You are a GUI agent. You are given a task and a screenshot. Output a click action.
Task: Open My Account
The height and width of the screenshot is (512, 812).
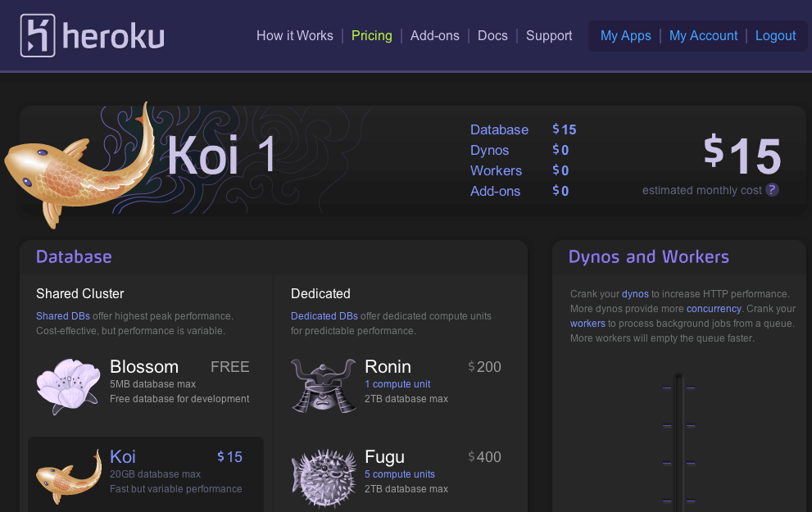703,36
